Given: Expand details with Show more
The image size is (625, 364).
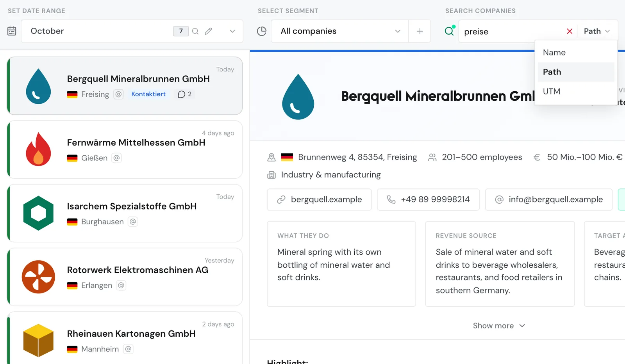Looking at the screenshot, I should coord(499,326).
